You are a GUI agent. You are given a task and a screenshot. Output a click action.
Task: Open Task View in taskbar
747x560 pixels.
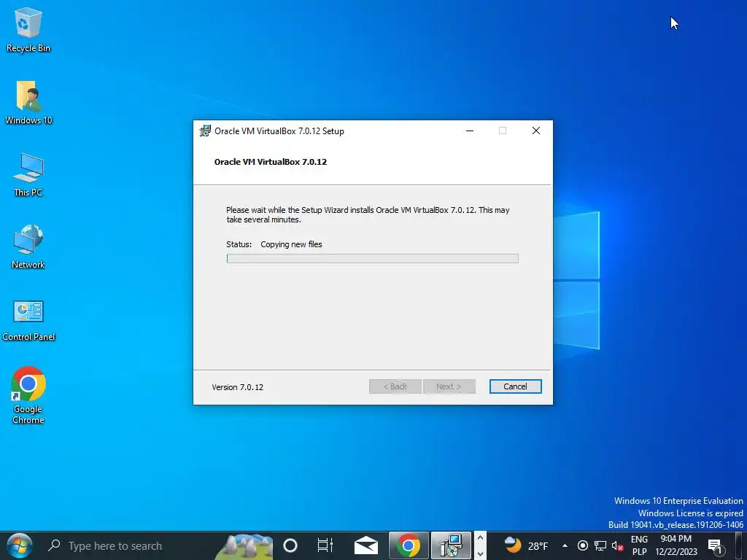click(325, 545)
